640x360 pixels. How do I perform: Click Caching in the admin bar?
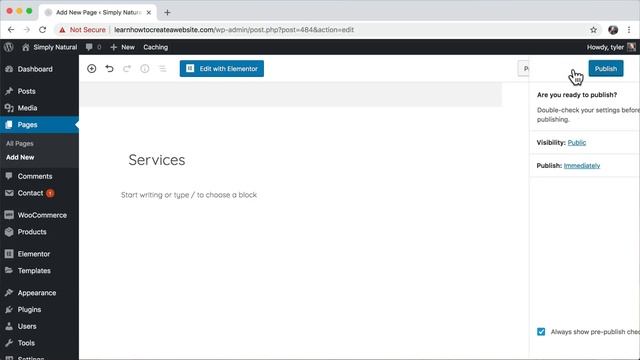(x=156, y=47)
